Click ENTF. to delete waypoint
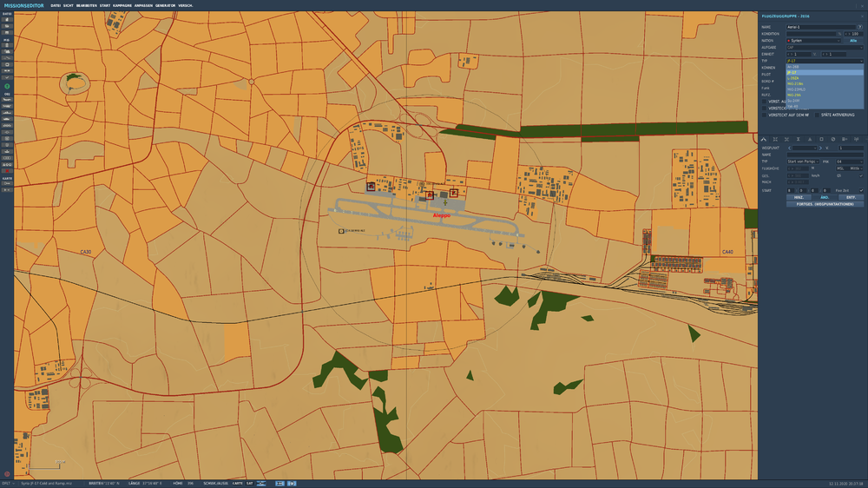 851,197
